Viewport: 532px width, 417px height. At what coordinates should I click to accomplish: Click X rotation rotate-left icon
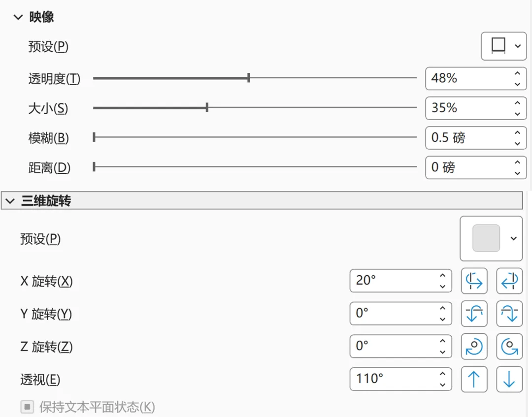[474, 281]
